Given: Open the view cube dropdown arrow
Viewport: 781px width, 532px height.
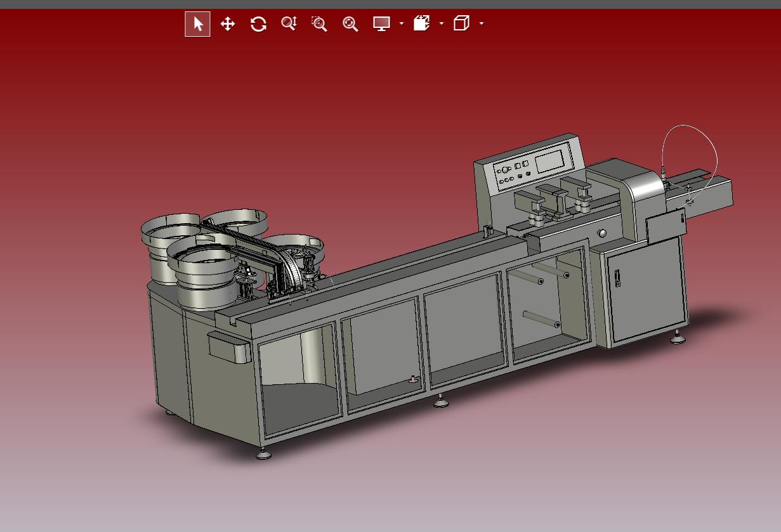Looking at the screenshot, I should (482, 24).
